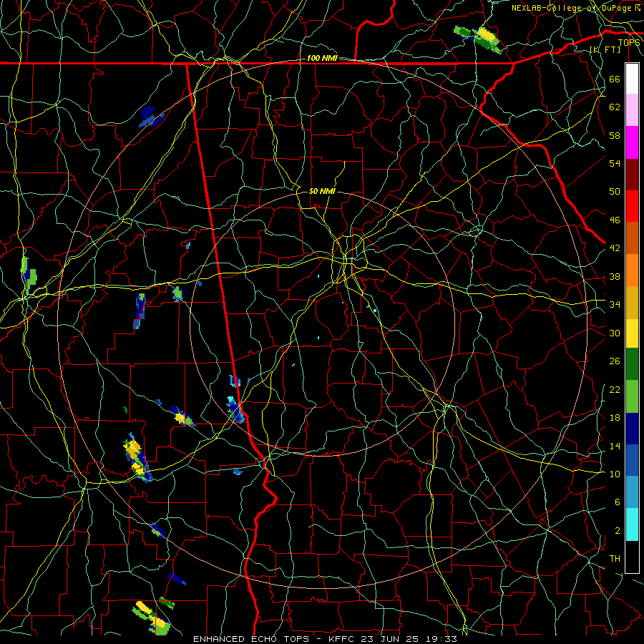Select the medium blue legend swatch

pyautogui.click(x=632, y=460)
